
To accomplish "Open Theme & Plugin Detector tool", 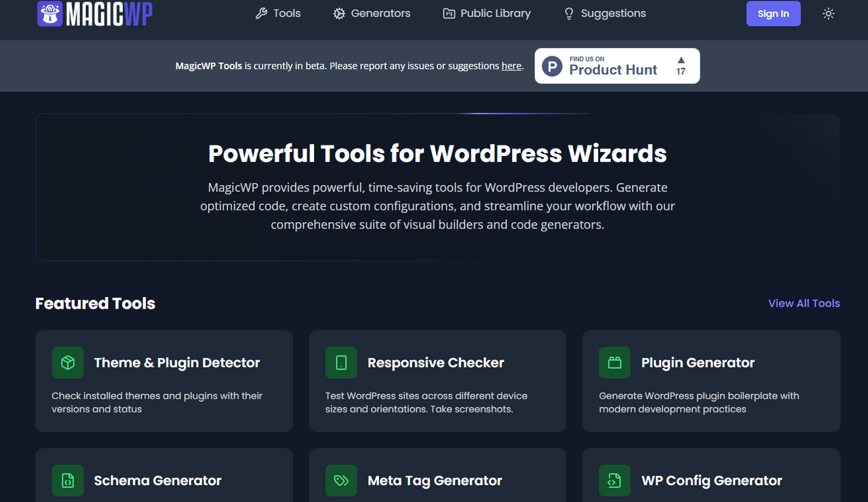I will [164, 381].
